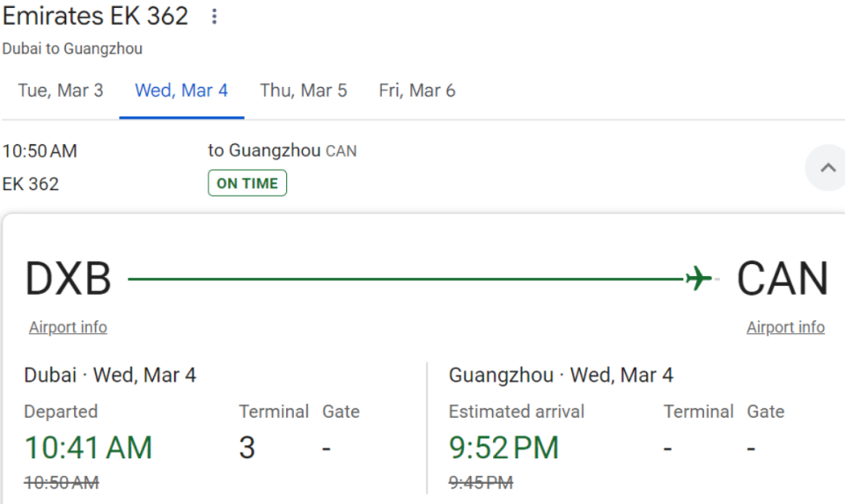Image resolution: width=845 pixels, height=504 pixels.
Task: Switch to the Fri, Mar 6 tab
Action: (417, 91)
